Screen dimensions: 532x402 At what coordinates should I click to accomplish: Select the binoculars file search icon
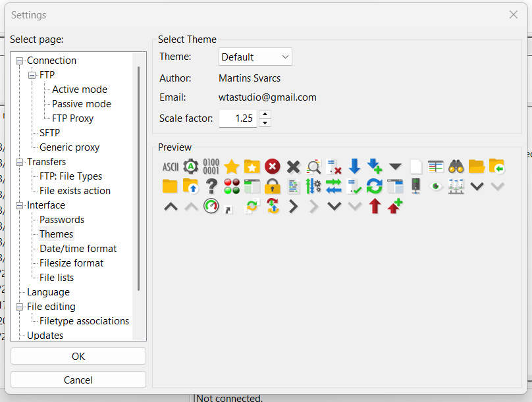[456, 166]
